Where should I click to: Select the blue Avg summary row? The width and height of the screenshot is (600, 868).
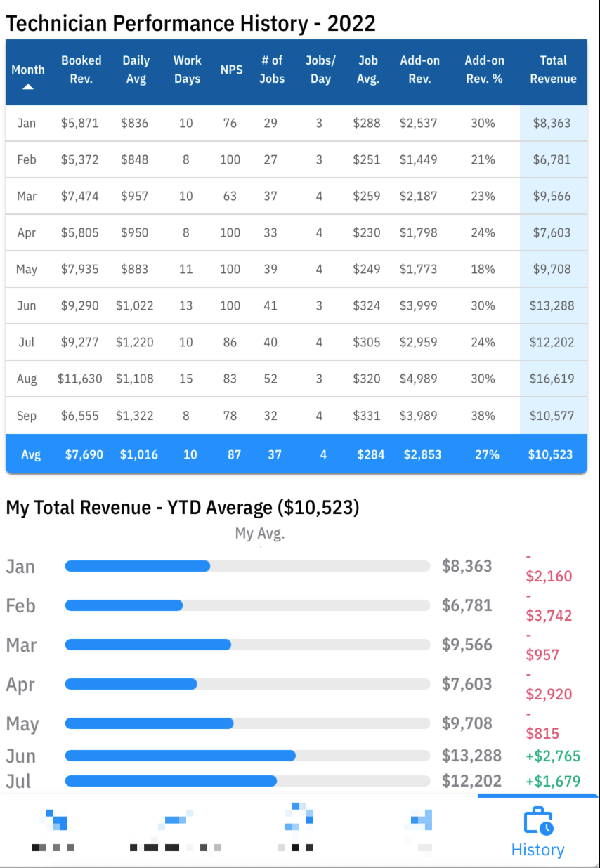tap(296, 454)
